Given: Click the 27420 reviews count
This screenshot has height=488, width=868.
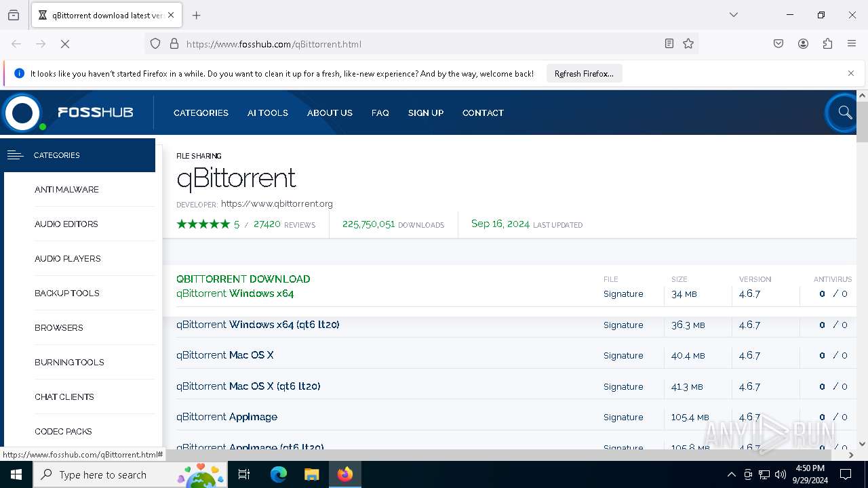Looking at the screenshot, I should click(267, 224).
